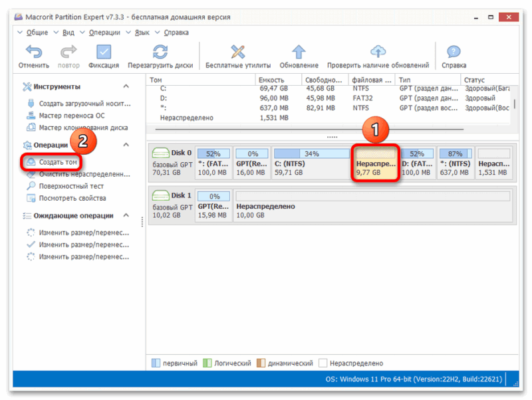Select the C: (NTFS) 59,71 GB partition block

click(x=311, y=163)
